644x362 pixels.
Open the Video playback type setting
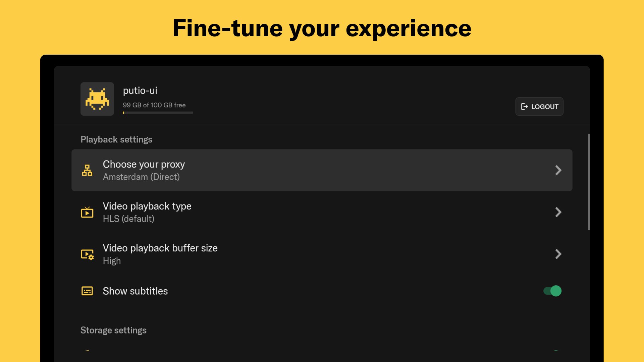point(322,212)
